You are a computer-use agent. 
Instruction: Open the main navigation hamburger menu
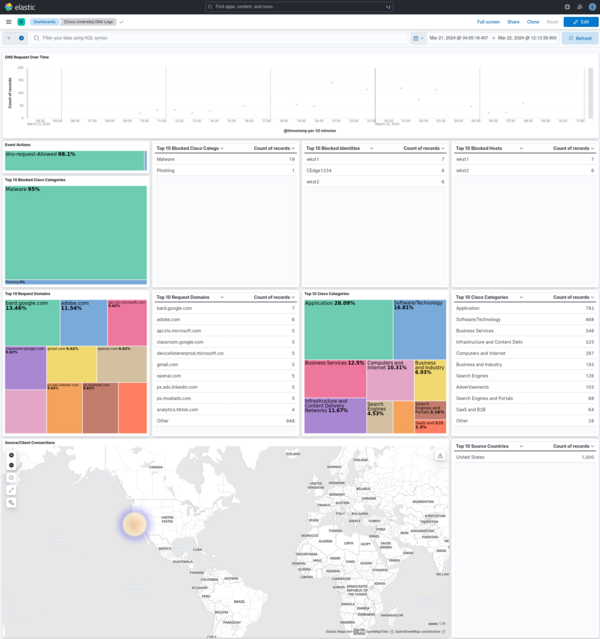(x=8, y=21)
